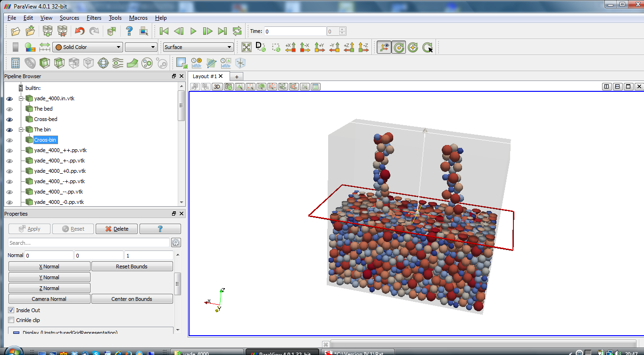Enable the Crinkle clip checkbox
The image size is (644, 355).
click(10, 320)
